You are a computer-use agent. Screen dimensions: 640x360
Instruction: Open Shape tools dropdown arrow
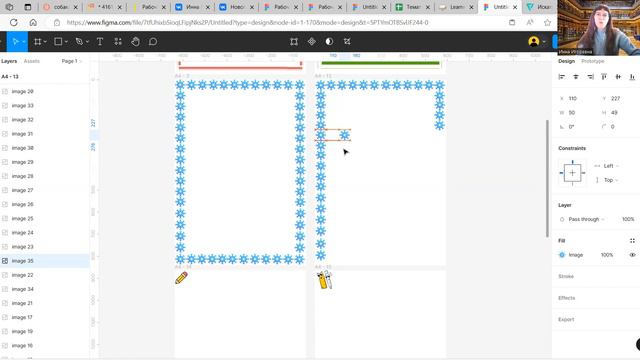tap(66, 42)
